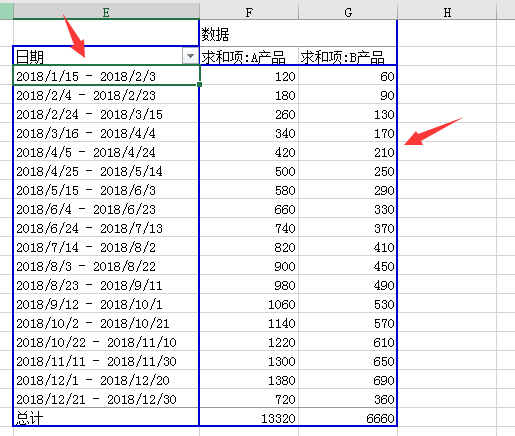The width and height of the screenshot is (515, 436).
Task: Click the 日期 header cell
Action: click(x=106, y=56)
